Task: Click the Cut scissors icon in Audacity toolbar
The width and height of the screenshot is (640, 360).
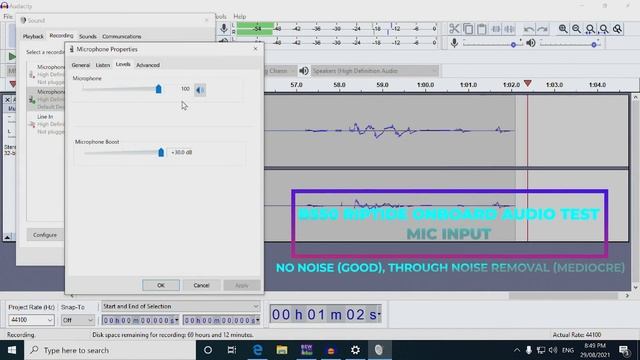Action: (454, 29)
